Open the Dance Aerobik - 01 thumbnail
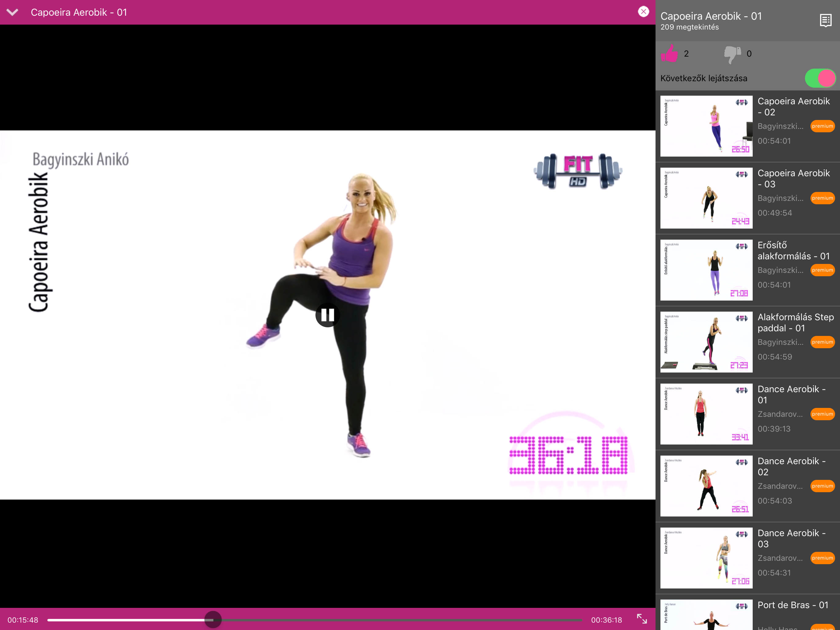 coord(706,414)
